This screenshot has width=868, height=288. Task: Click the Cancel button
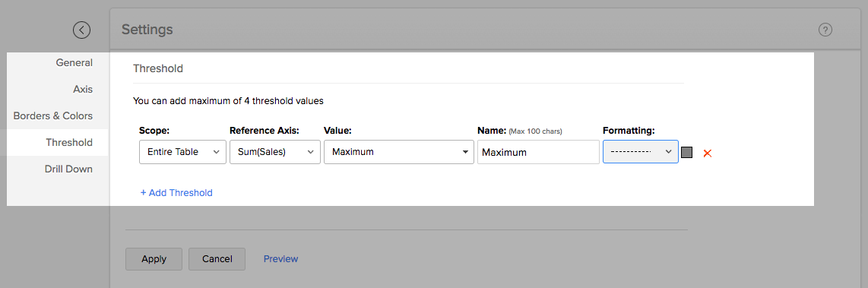point(217,258)
